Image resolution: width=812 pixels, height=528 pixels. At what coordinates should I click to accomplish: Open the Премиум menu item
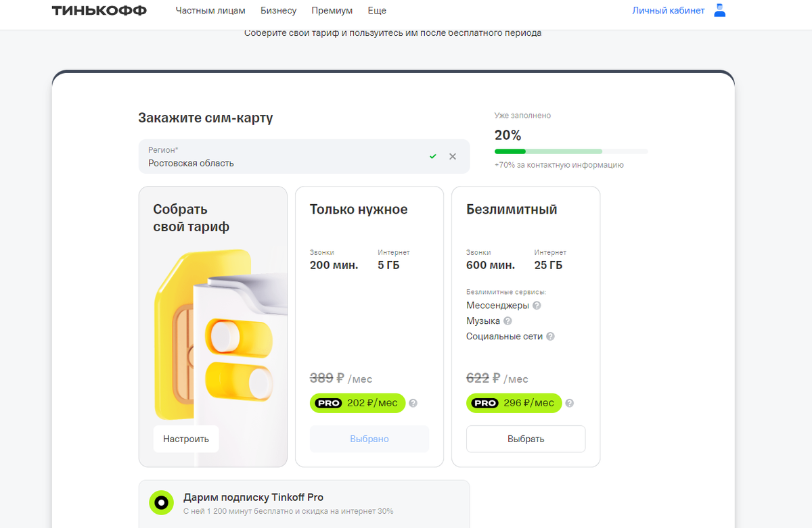tap(332, 11)
